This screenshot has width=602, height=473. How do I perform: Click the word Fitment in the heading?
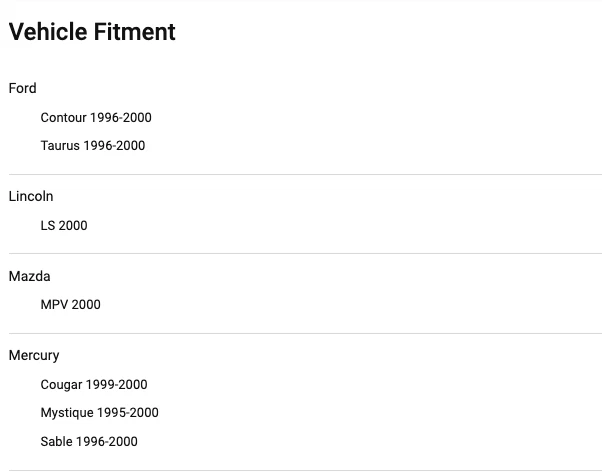click(134, 32)
